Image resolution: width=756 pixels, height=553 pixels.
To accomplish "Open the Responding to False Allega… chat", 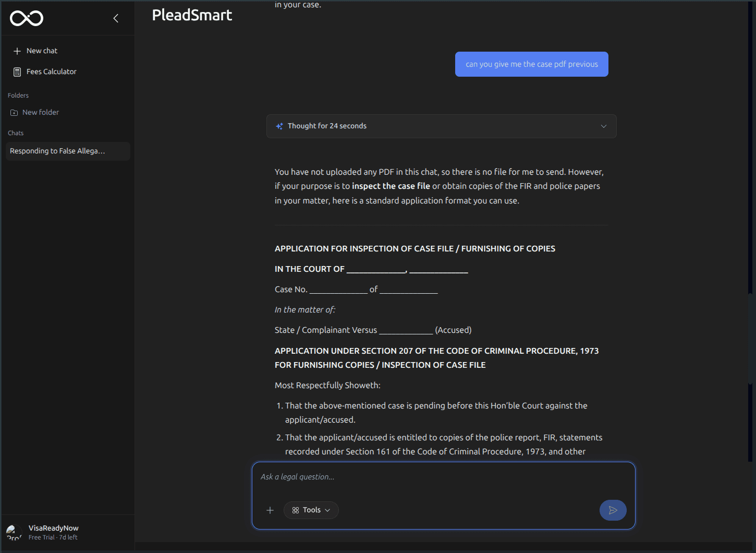I will [68, 151].
